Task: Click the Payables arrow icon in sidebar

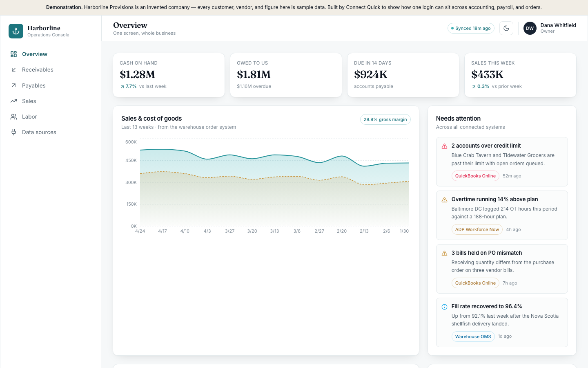Action: [x=13, y=85]
